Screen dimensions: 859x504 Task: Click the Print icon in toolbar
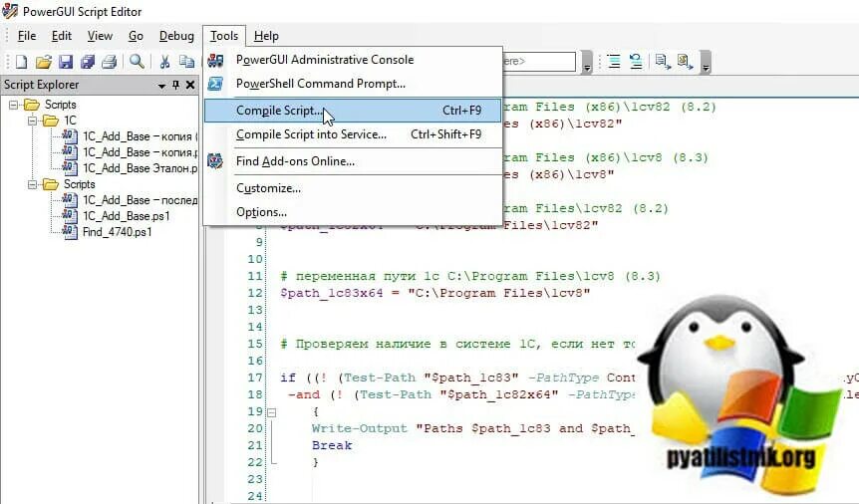point(109,62)
